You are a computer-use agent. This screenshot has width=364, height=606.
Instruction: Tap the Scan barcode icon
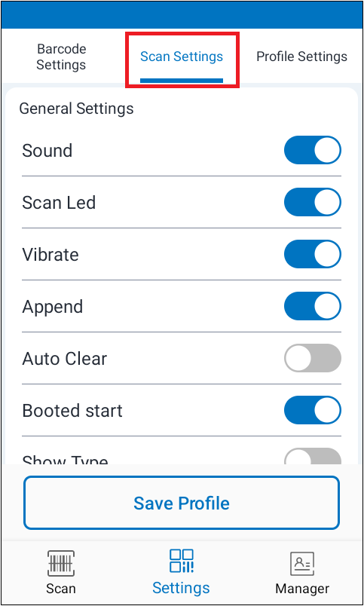(x=61, y=563)
